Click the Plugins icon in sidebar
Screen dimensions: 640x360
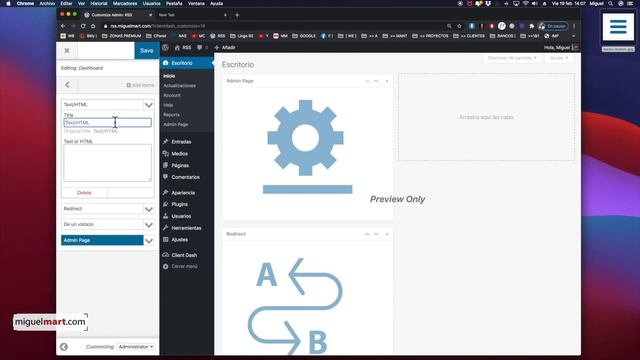point(165,204)
